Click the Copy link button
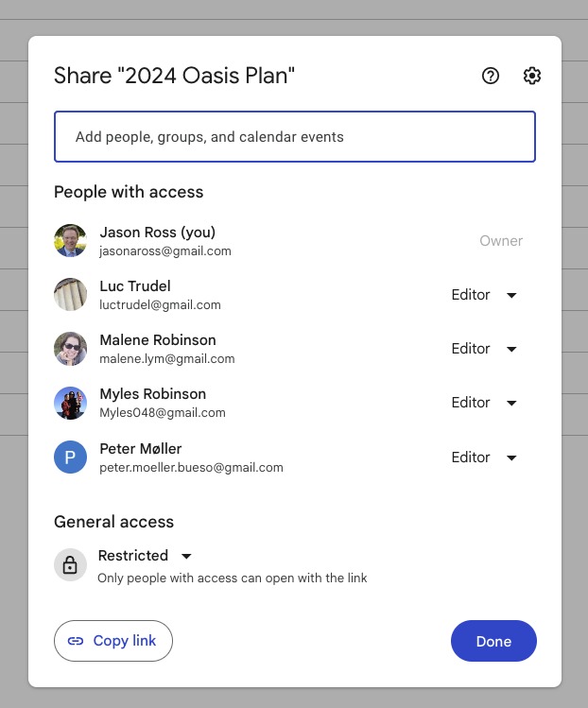Screen dimensions: 588x708 coord(112,641)
